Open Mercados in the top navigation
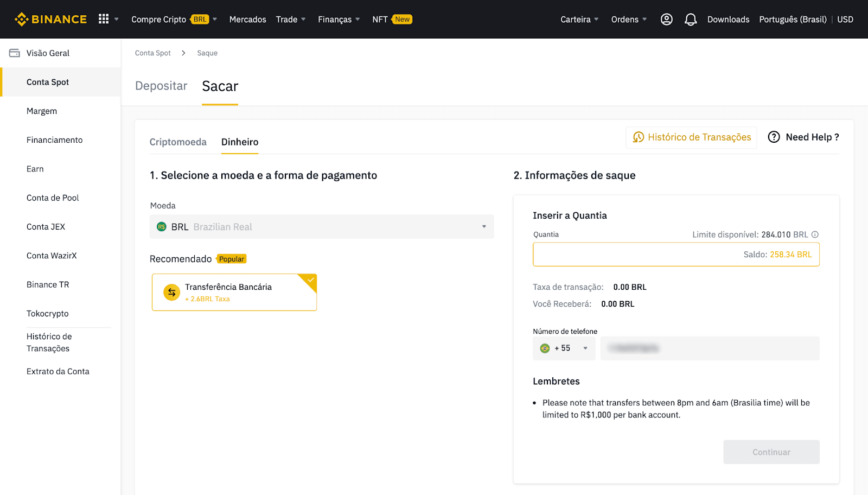Screen dimensions: 868x495 (248, 20)
